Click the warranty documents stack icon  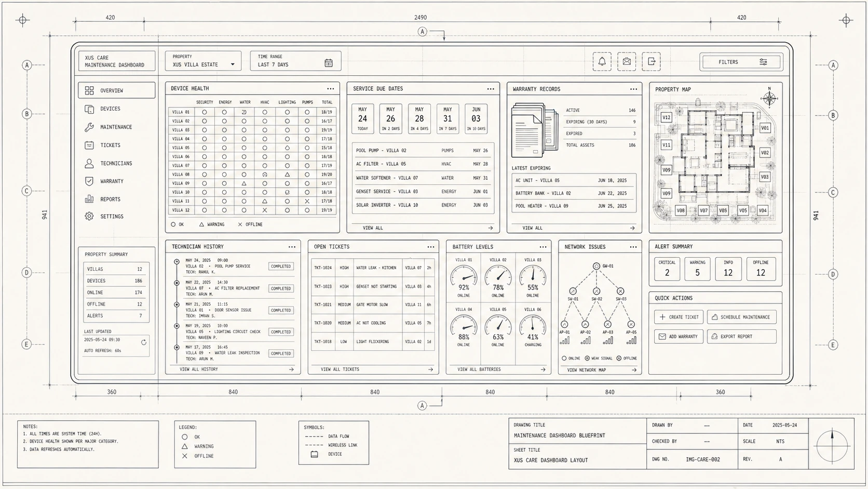click(534, 130)
